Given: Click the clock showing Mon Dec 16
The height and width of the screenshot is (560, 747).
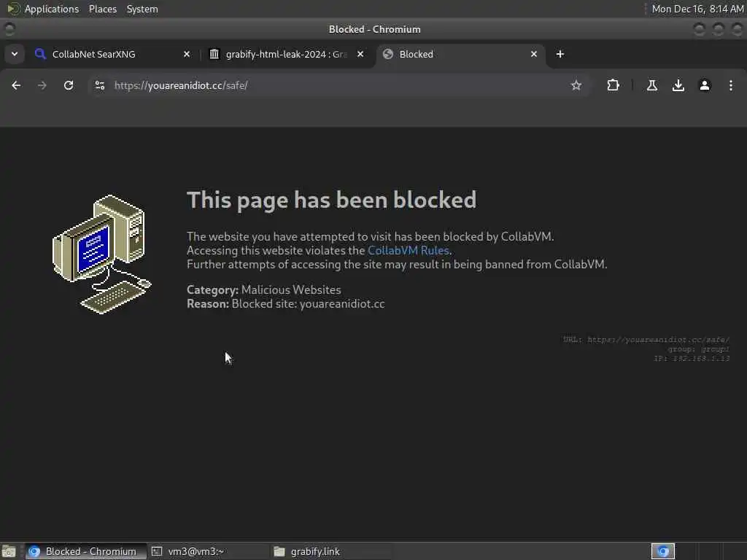Looking at the screenshot, I should pos(697,9).
